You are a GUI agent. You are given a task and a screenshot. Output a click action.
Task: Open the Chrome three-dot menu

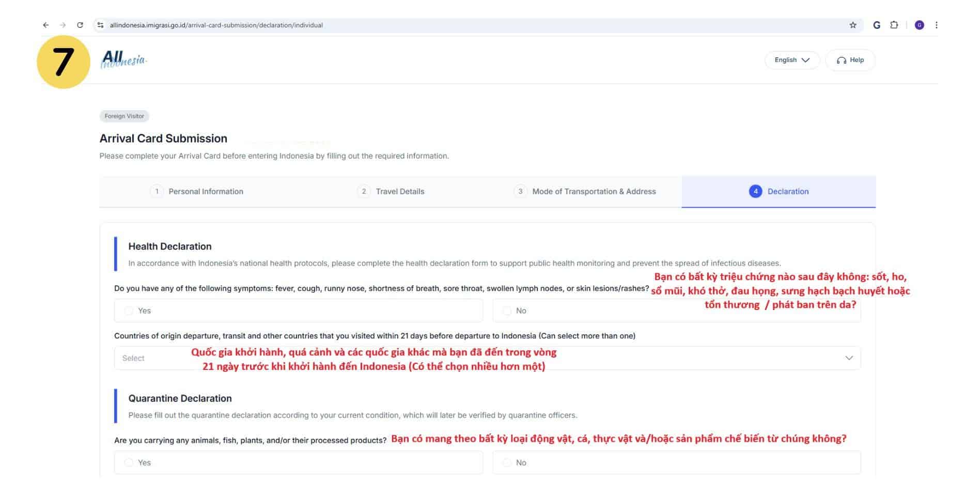point(936,25)
